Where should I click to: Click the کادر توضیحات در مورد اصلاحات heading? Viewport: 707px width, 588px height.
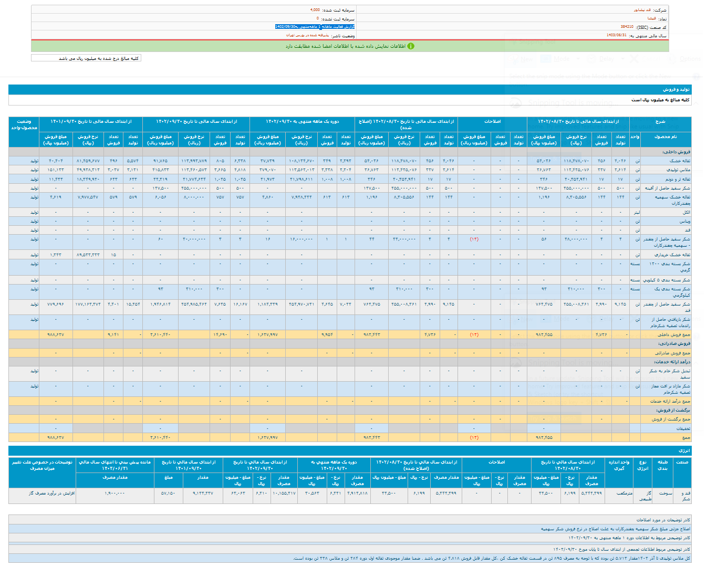(663, 520)
